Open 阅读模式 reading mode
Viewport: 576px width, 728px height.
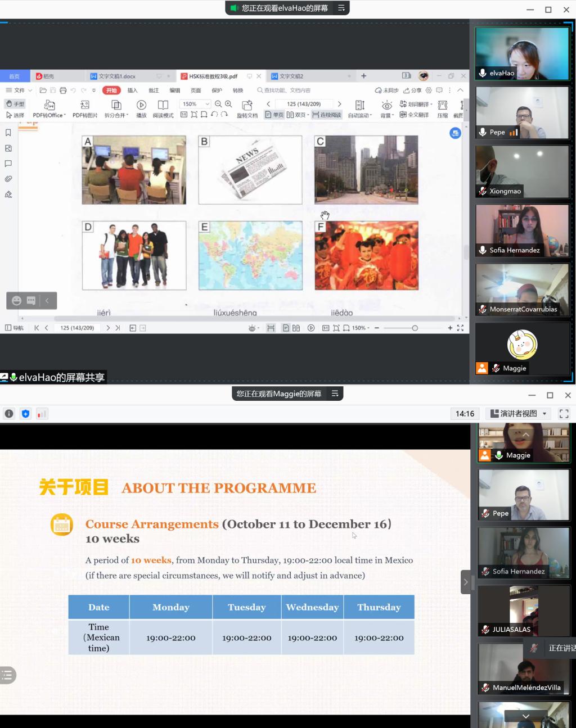163,109
